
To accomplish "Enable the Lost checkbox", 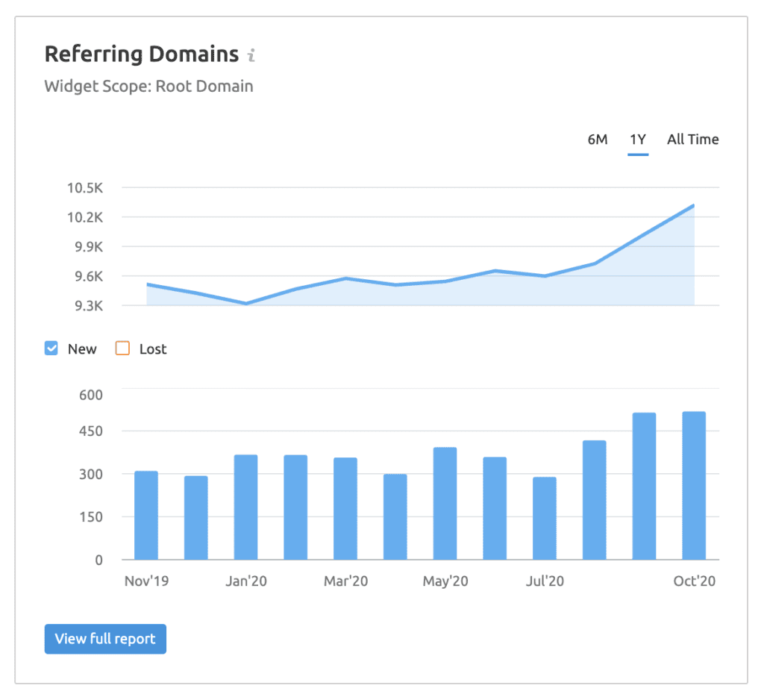I will 122,349.
